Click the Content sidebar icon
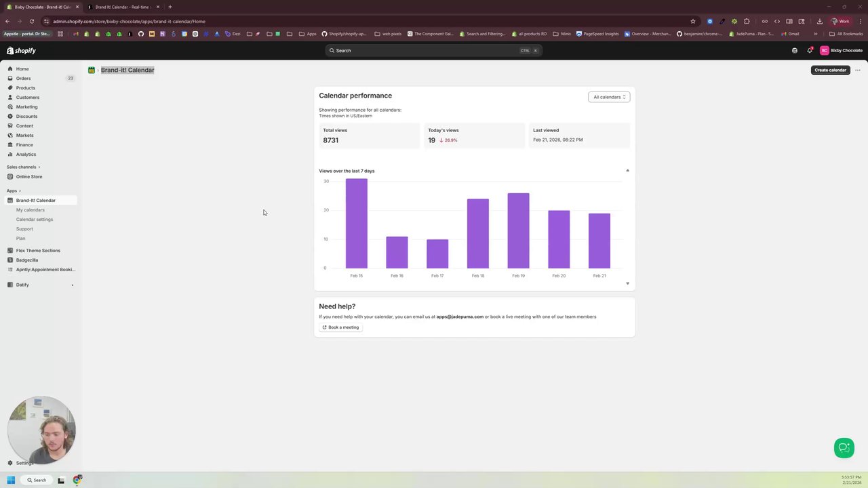This screenshot has width=868, height=488. pos(10,126)
